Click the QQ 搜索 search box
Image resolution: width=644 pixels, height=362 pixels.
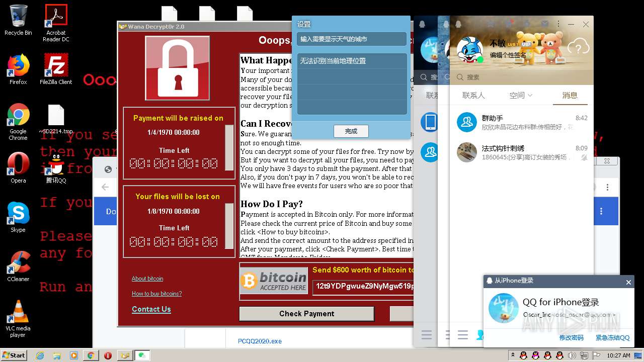521,77
